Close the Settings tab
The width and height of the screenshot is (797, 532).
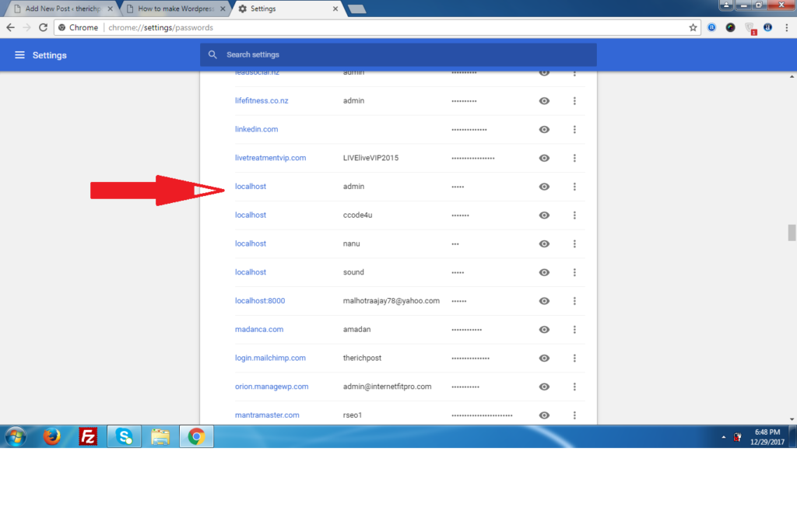(335, 9)
